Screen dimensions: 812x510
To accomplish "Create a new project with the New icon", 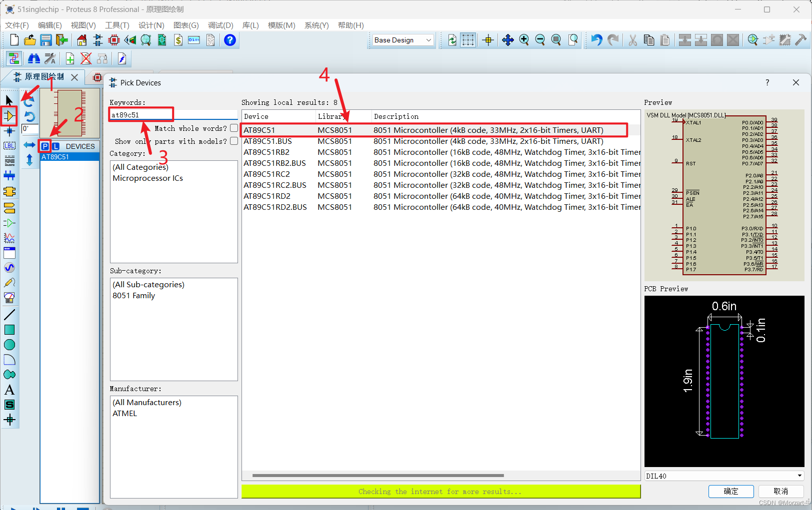I will point(14,40).
